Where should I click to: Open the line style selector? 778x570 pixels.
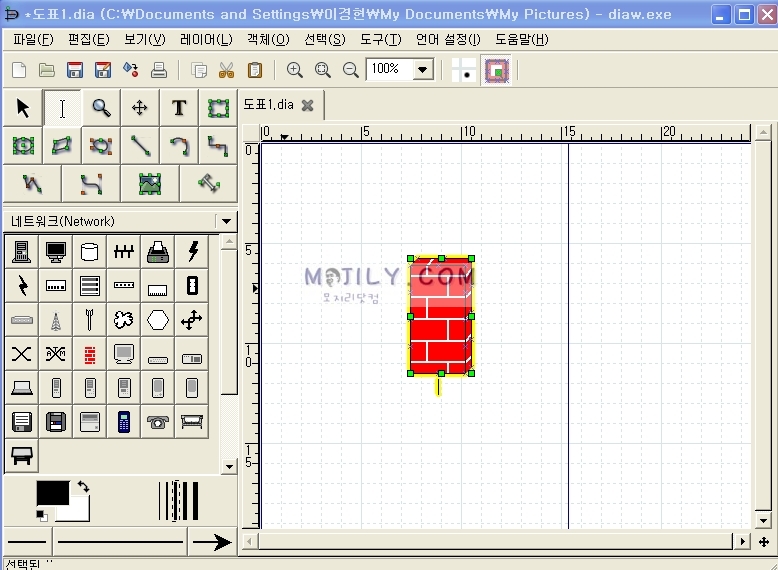click(x=121, y=542)
